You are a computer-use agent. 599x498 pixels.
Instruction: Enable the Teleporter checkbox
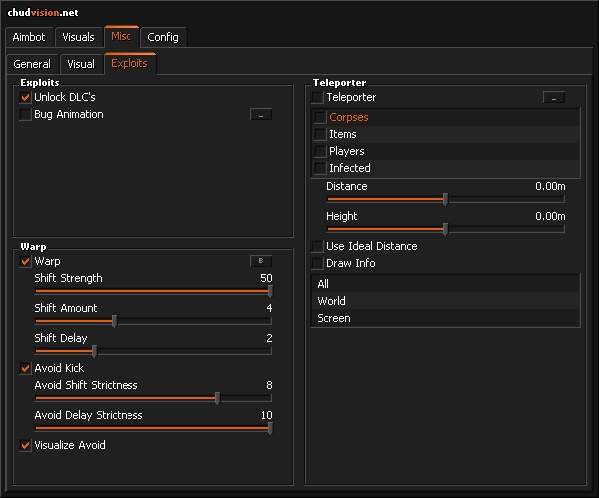coord(317,97)
